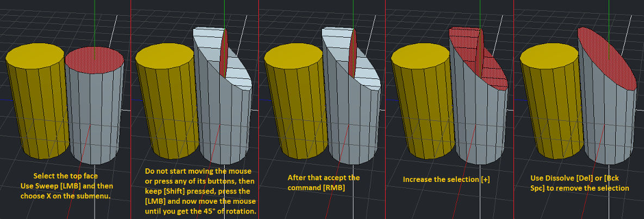The image size is (644, 219).
Task: Click the 'Spc] to remove the selection' line
Action: tap(579, 188)
